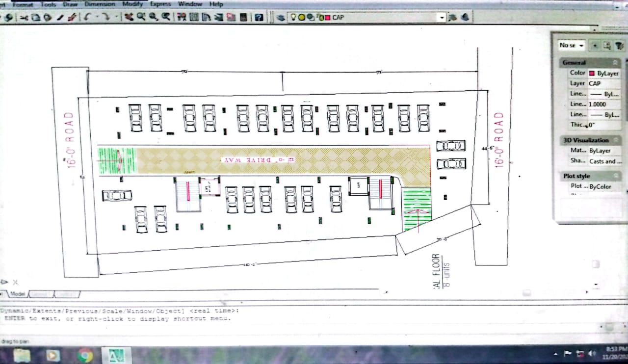Viewport: 628px width, 364px height.
Task: Open the QuickCalc calculator
Action: coord(243,18)
